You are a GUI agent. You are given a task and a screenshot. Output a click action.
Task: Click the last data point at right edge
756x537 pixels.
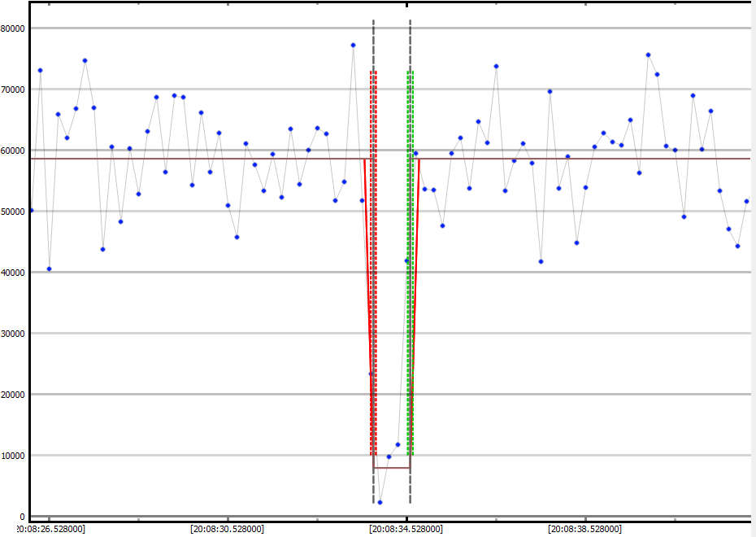click(746, 201)
